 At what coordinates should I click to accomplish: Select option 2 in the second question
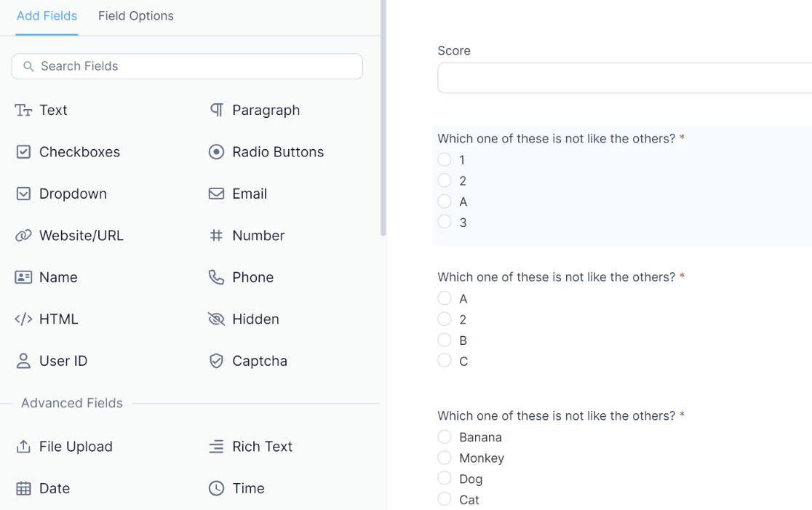pyautogui.click(x=445, y=319)
